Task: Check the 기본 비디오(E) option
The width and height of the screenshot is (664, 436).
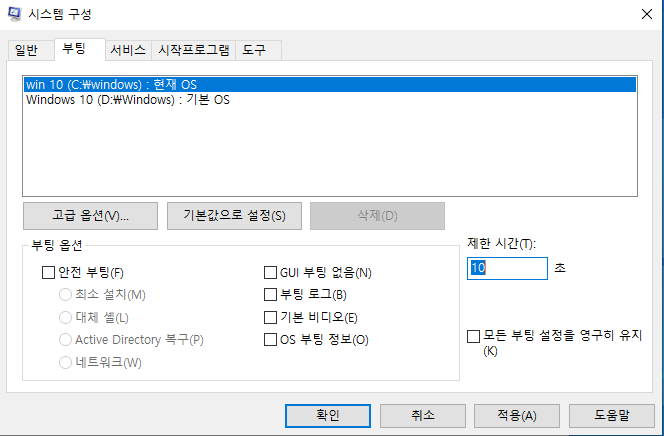Action: click(x=270, y=317)
